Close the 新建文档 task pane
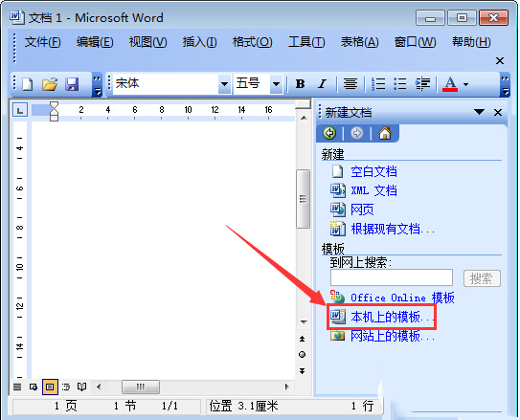Image resolution: width=520 pixels, height=420 pixels. pos(498,112)
